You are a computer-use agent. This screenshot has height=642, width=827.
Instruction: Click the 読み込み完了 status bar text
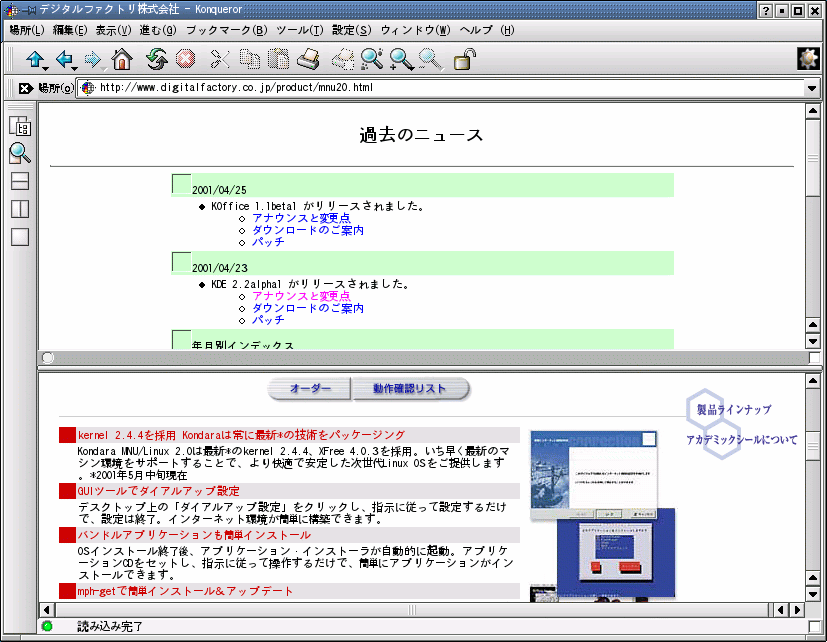tap(110, 626)
